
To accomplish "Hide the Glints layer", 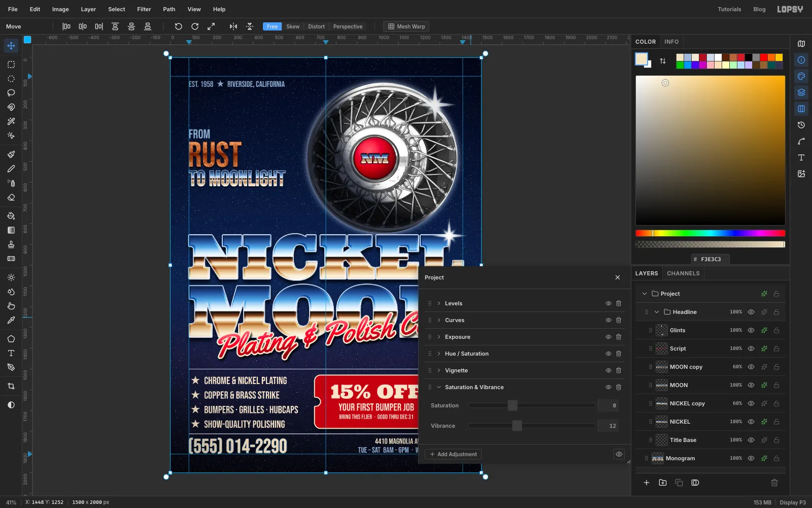I will (x=751, y=330).
